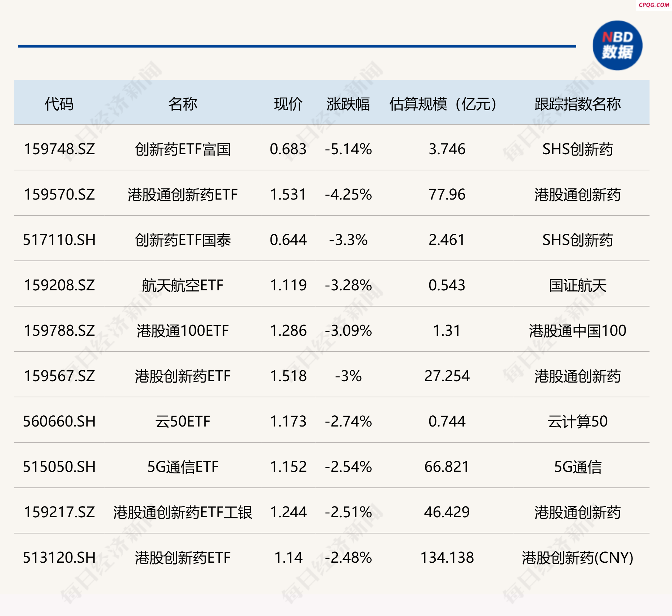Select code 515050.SH
This screenshot has width=672, height=616.
59,467
